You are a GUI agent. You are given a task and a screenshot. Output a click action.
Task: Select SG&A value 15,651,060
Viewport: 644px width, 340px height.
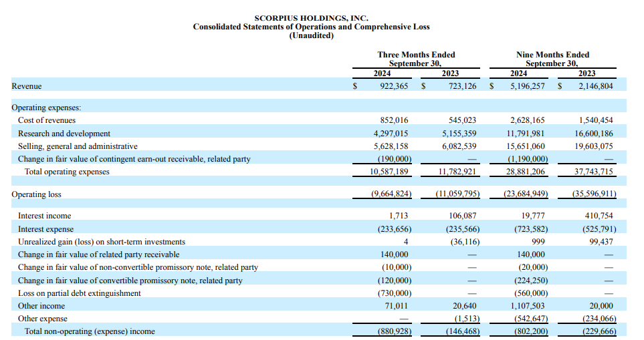click(526, 146)
